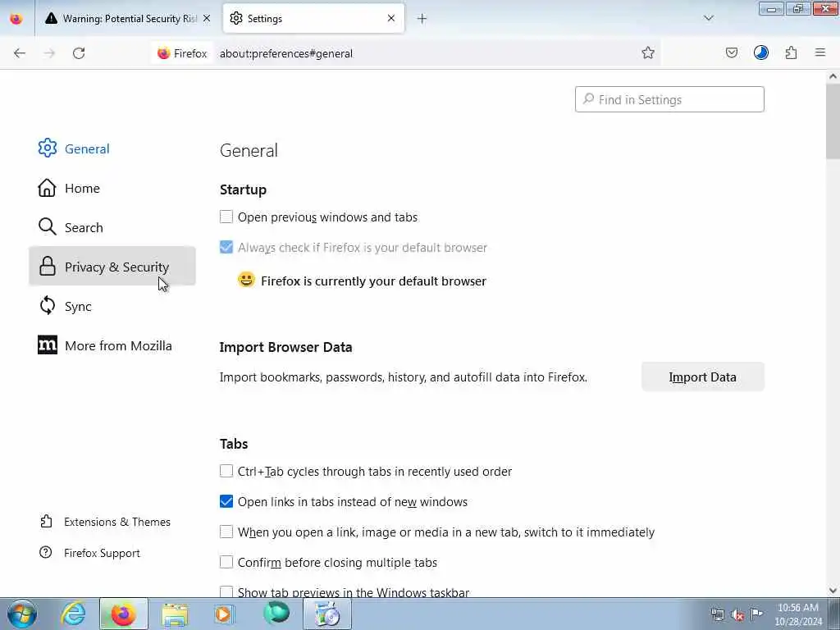Click the taskbar clock showing 10:56 AM
Image resolution: width=840 pixels, height=630 pixels.
798,614
